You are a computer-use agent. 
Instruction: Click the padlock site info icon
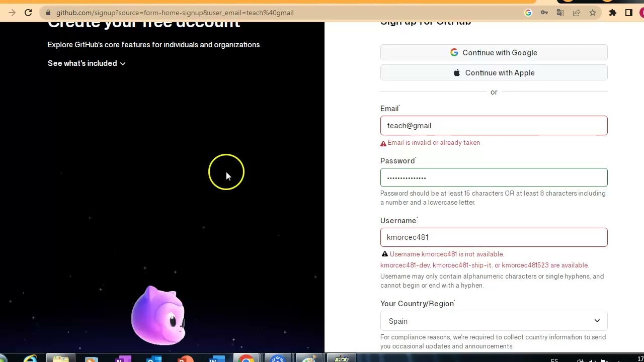(48, 13)
